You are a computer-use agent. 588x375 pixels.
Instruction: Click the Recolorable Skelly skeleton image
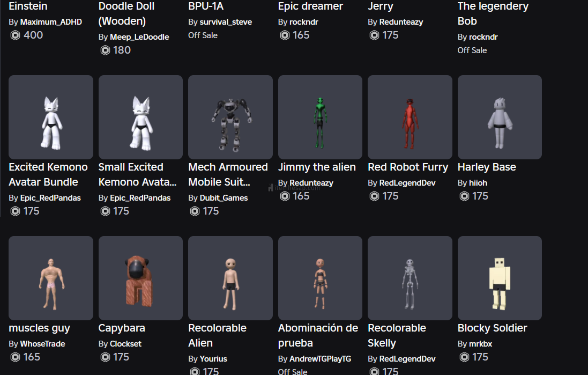pyautogui.click(x=410, y=278)
